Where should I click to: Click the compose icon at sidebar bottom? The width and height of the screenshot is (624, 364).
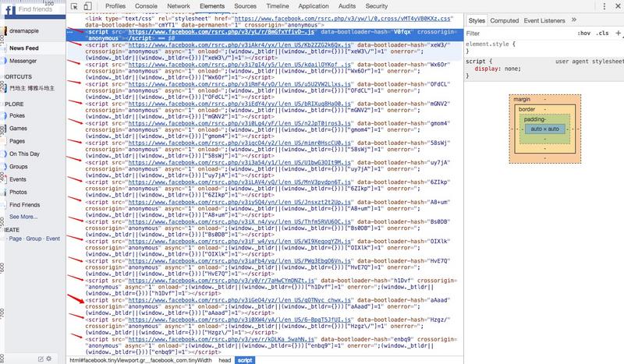pyautogui.click(x=41, y=359)
